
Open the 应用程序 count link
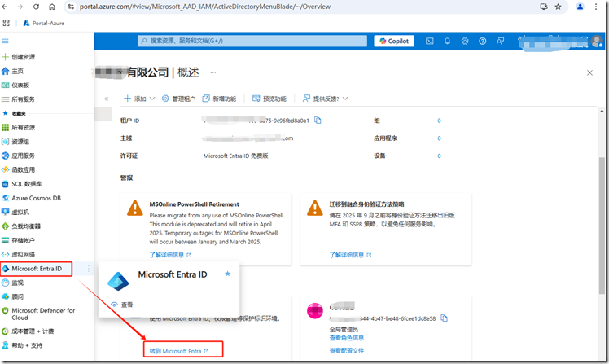point(439,138)
